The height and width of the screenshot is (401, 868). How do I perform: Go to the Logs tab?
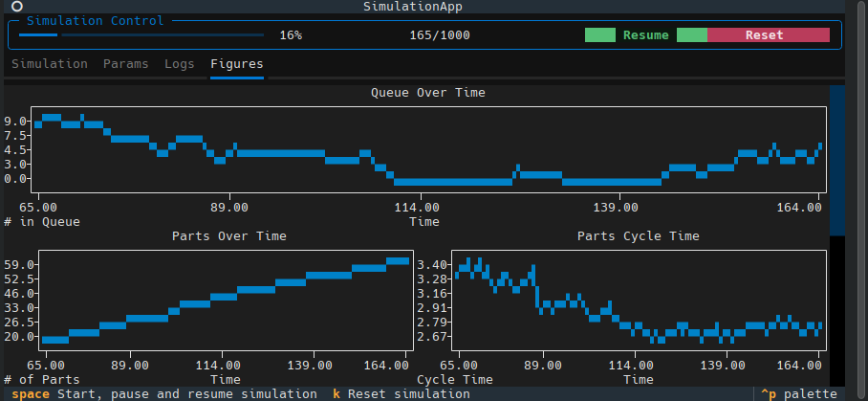[179, 64]
